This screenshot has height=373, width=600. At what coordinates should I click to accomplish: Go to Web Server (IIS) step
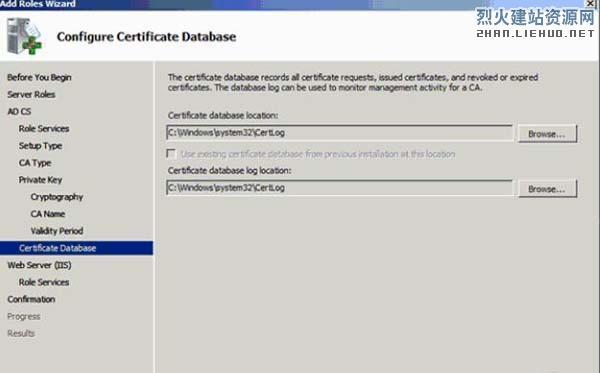click(39, 265)
